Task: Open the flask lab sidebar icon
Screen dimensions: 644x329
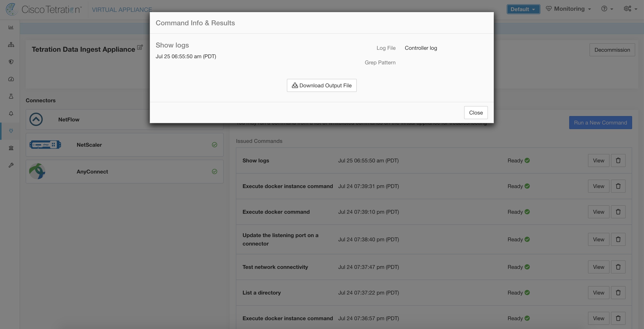Action: pos(11,96)
